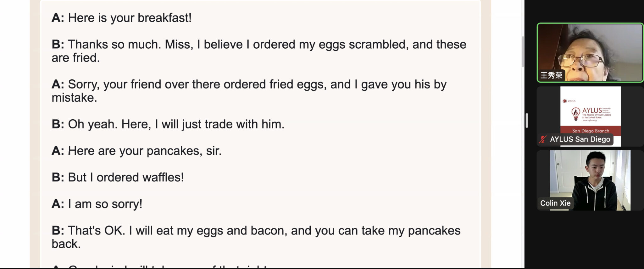This screenshot has width=644, height=269.
Task: Click the sentence starting "Sorry, your friend over there"
Action: [249, 91]
